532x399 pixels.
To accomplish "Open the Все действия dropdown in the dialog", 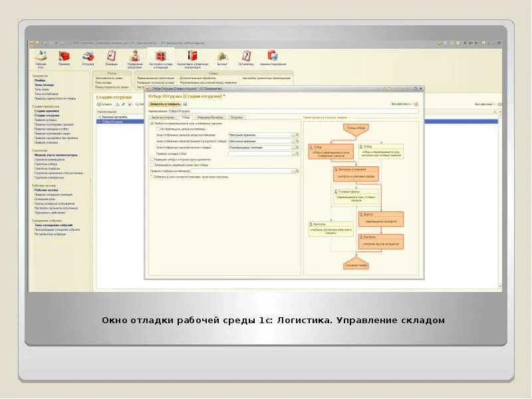I will click(x=402, y=104).
